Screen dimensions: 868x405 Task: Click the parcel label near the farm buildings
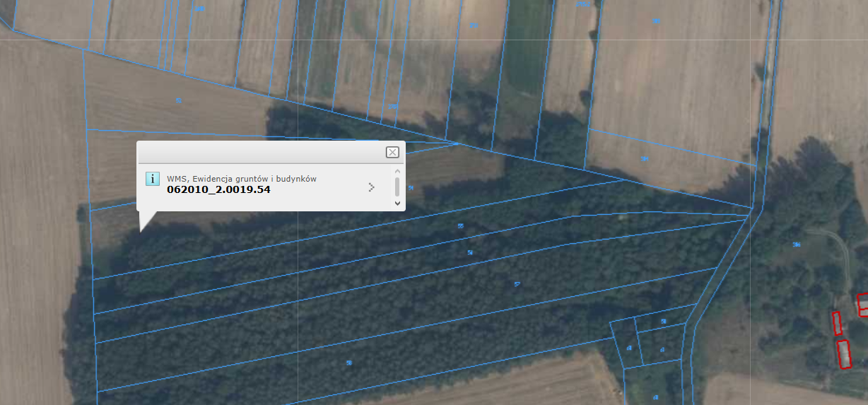click(x=797, y=245)
